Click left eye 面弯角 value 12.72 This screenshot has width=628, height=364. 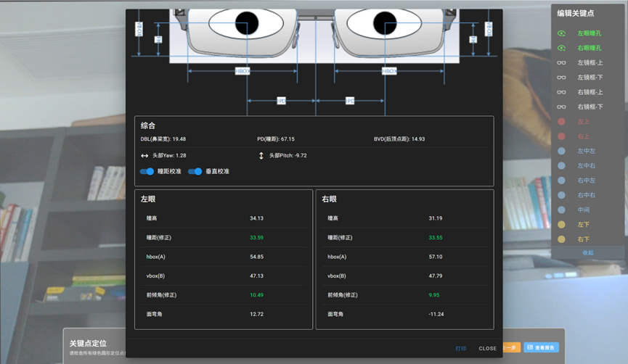(257, 315)
